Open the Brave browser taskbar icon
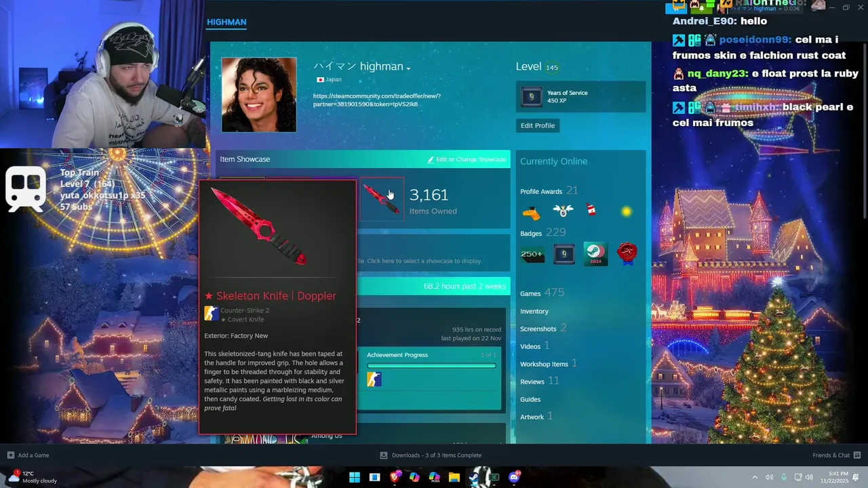This screenshot has height=488, width=868. 395,477
